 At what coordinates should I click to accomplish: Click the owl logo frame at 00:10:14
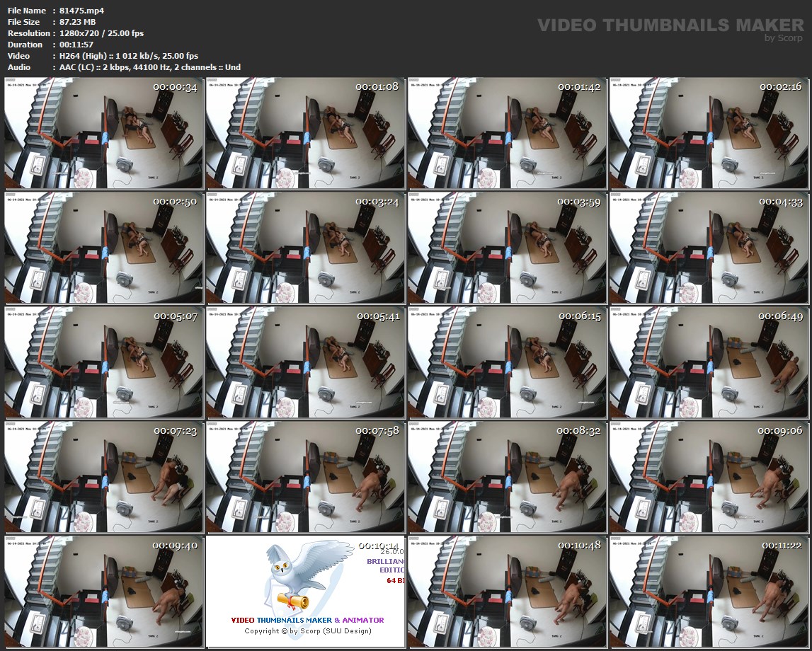pos(306,592)
